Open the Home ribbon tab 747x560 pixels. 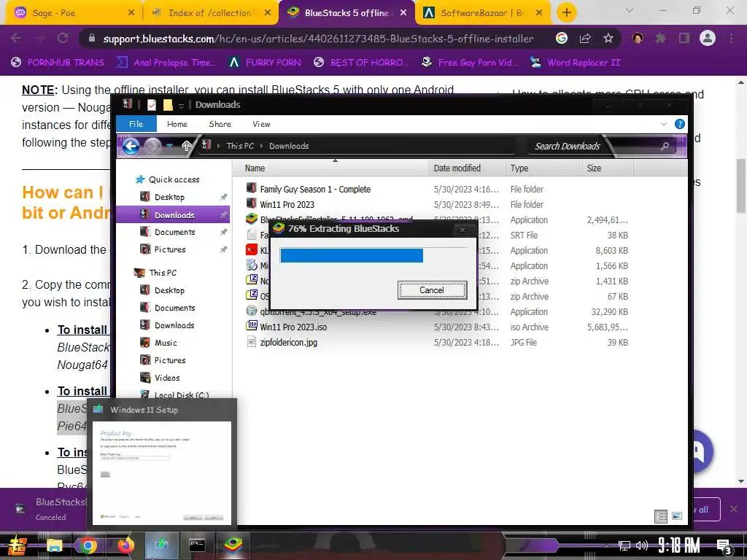click(177, 124)
